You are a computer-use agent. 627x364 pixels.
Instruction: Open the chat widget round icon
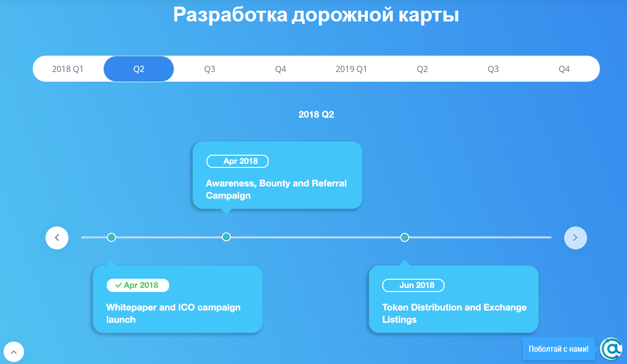(x=611, y=349)
